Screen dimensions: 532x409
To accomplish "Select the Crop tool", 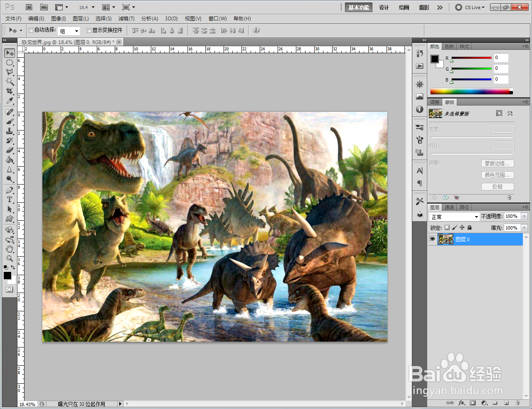I will click(10, 91).
